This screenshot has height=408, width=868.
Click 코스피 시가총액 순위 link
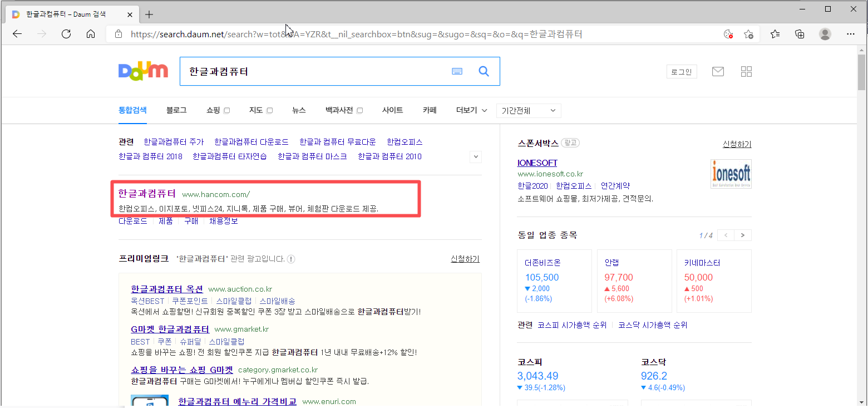click(x=572, y=325)
